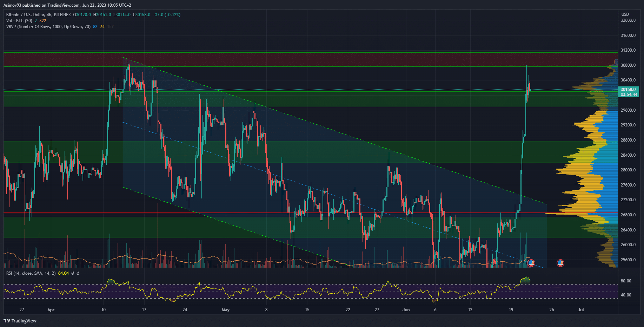
Task: Click the date axis label 12
Action: 470,310
